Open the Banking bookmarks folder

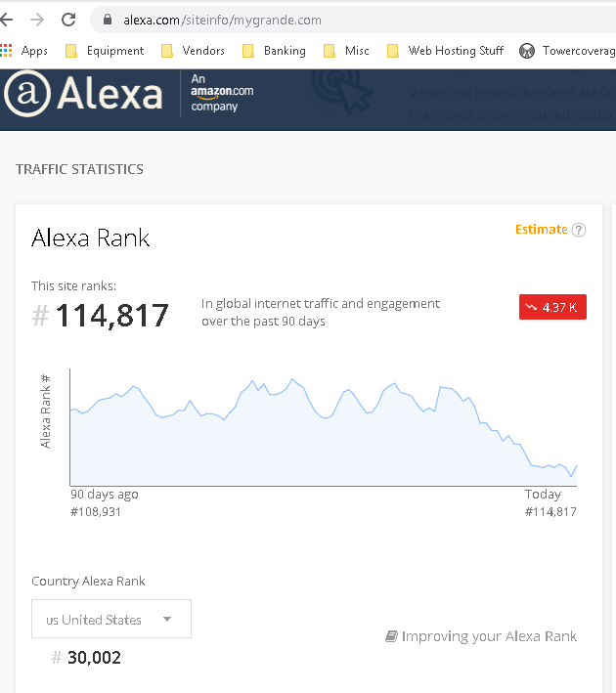(x=274, y=51)
